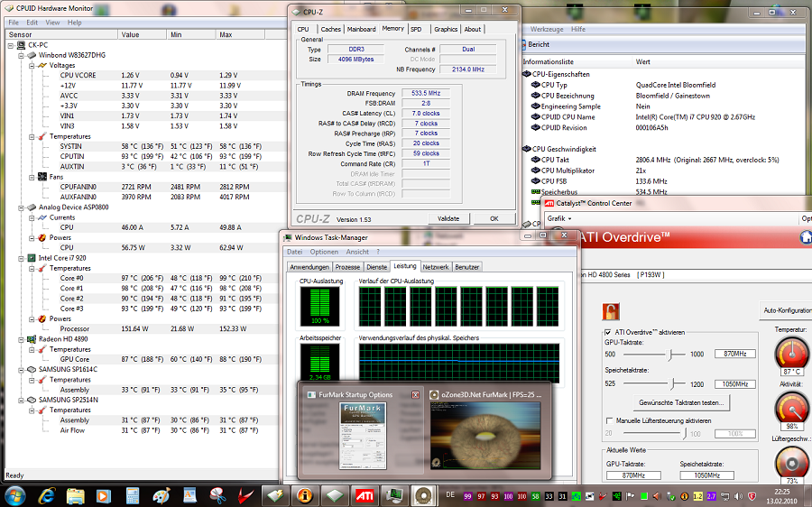Switch to the SPD tab in CPU-Z
The image size is (812, 507).
coord(416,30)
